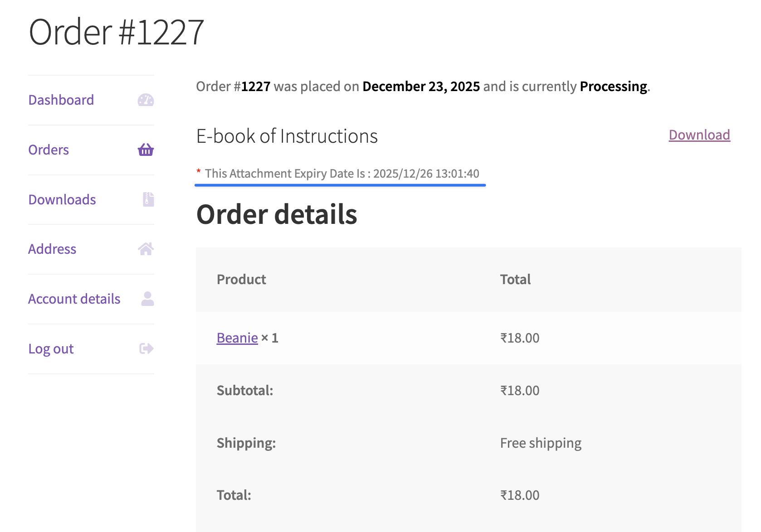Click the attachment expiry date notice

[341, 174]
